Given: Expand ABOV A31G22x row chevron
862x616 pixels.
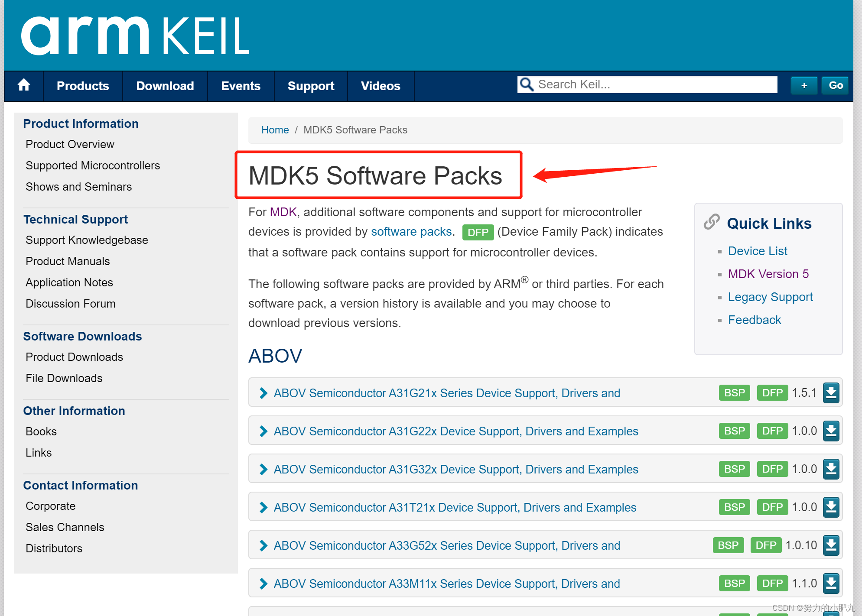Looking at the screenshot, I should [x=263, y=431].
